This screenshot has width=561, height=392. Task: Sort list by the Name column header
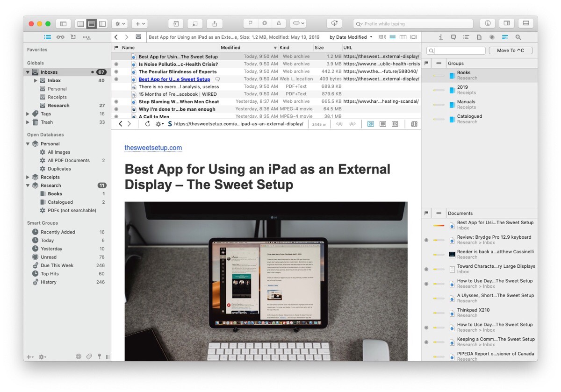[170, 48]
